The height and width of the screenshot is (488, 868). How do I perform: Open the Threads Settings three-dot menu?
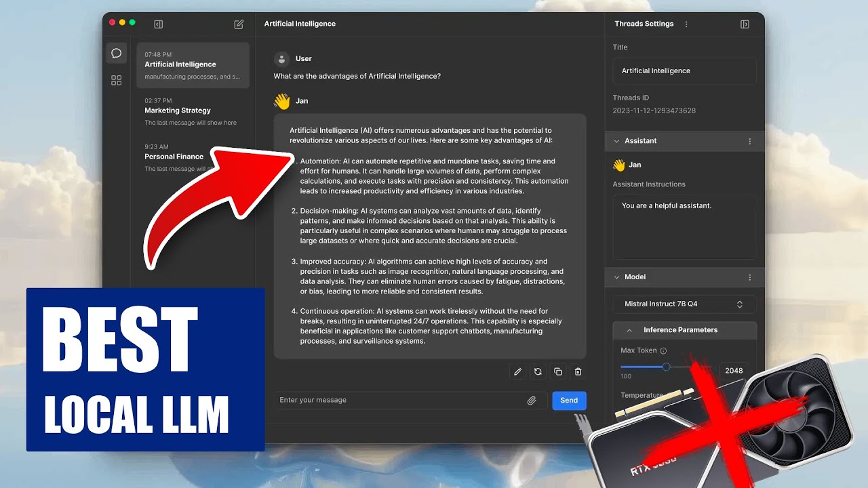[686, 24]
